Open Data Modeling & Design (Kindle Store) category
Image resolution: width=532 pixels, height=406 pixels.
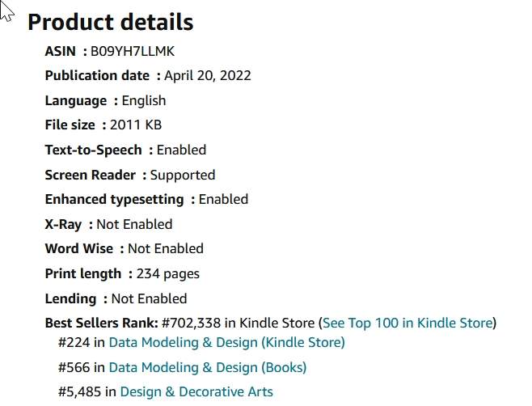pyautogui.click(x=226, y=343)
